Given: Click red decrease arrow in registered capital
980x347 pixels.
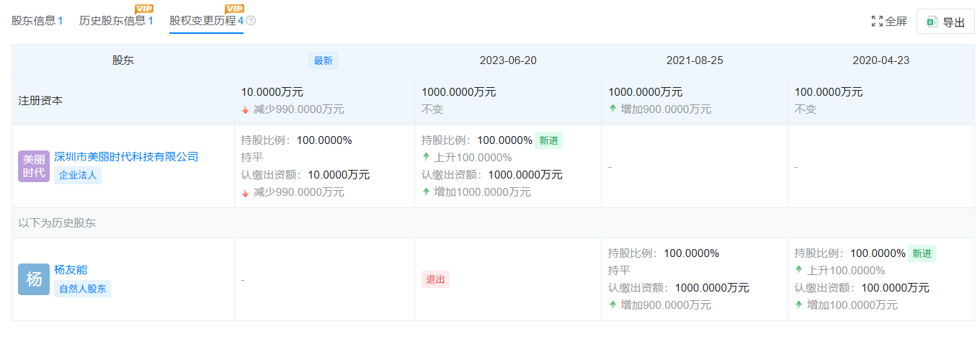Looking at the screenshot, I should coord(246,109).
